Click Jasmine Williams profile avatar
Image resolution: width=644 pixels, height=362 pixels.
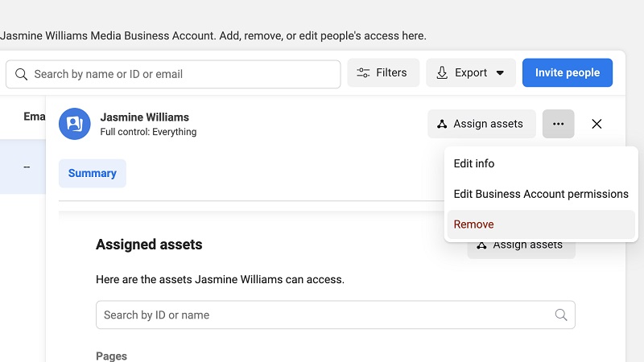[x=74, y=124]
